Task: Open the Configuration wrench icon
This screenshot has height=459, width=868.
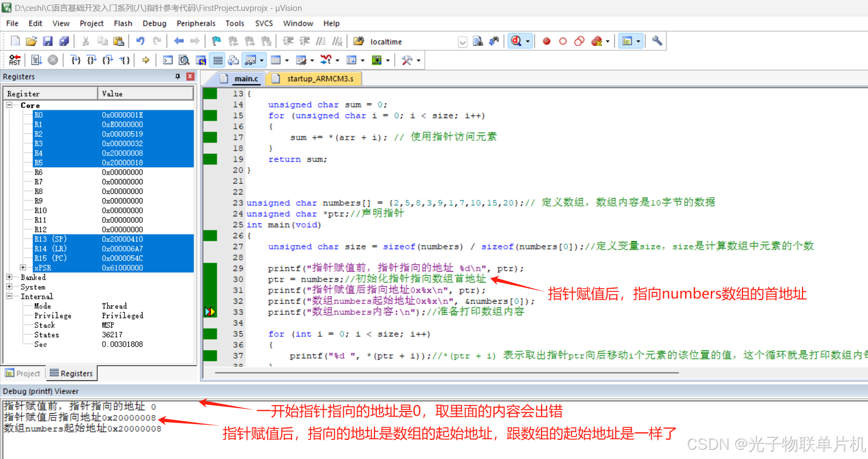Action: tap(657, 41)
